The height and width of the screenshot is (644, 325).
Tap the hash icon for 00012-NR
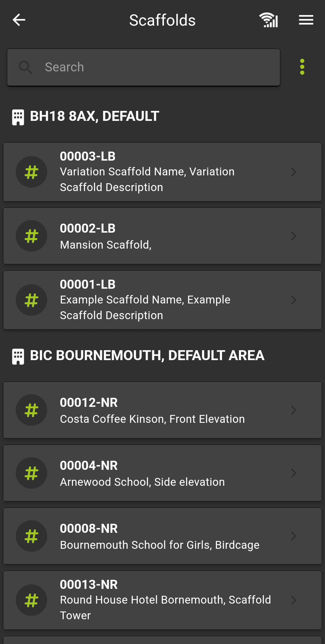click(31, 410)
